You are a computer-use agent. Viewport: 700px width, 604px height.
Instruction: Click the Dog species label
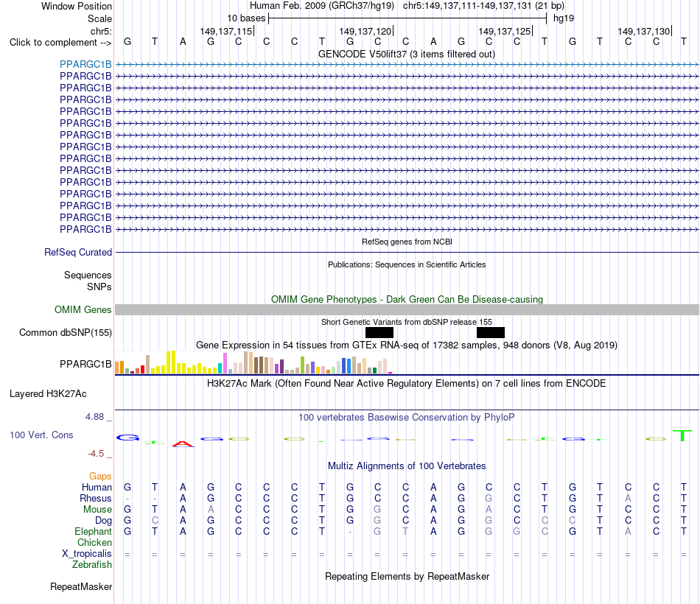click(103, 521)
